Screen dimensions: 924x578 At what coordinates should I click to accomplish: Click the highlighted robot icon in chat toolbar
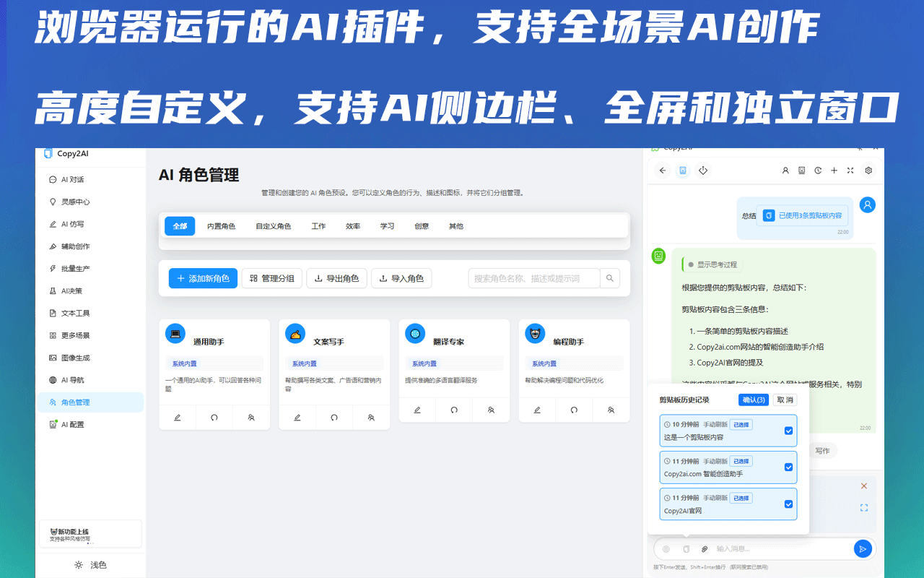click(682, 171)
